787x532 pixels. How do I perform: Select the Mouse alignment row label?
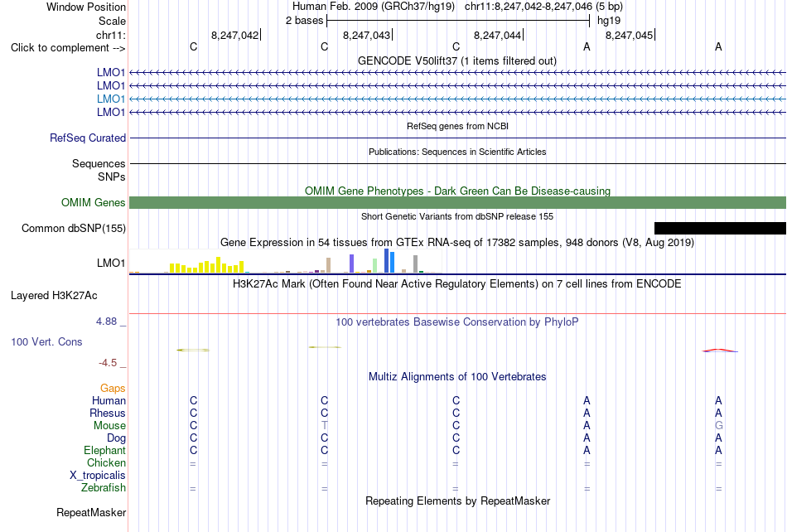109,426
